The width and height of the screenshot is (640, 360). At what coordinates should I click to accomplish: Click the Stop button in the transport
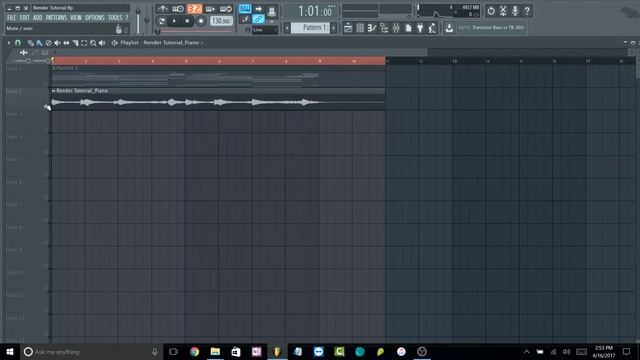(x=187, y=21)
